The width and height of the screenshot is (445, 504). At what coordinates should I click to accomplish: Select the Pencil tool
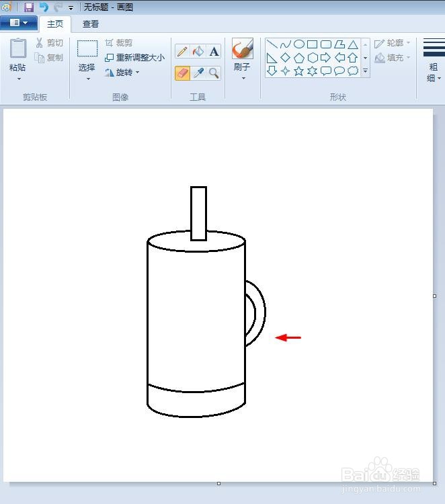(182, 51)
